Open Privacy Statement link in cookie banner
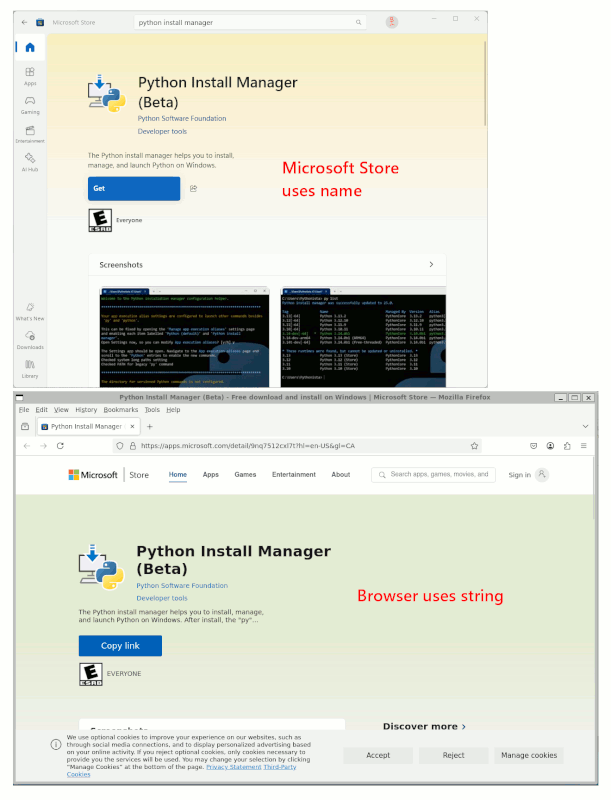 [234, 767]
